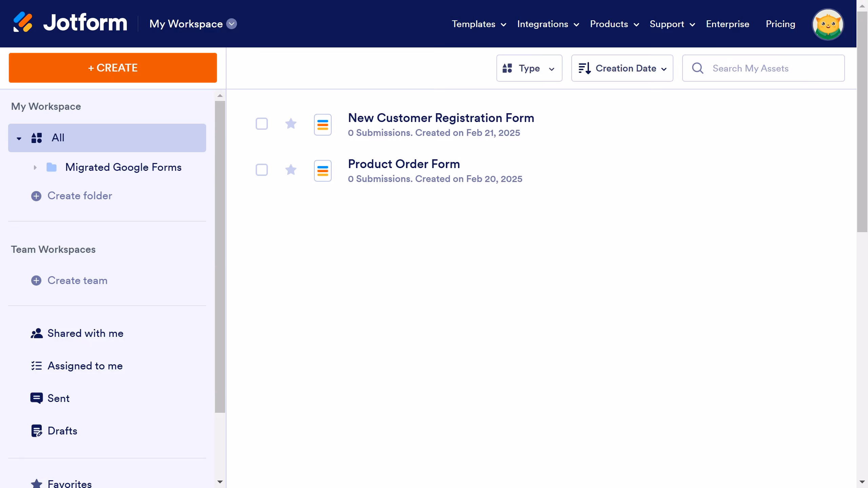868x488 pixels.
Task: Click the Create folder plus icon
Action: tap(36, 196)
